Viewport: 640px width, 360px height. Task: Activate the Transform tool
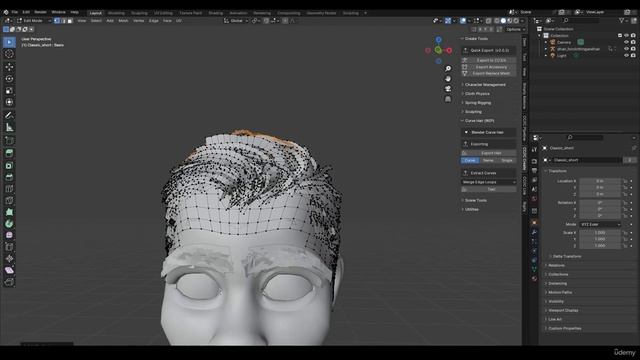(9, 102)
